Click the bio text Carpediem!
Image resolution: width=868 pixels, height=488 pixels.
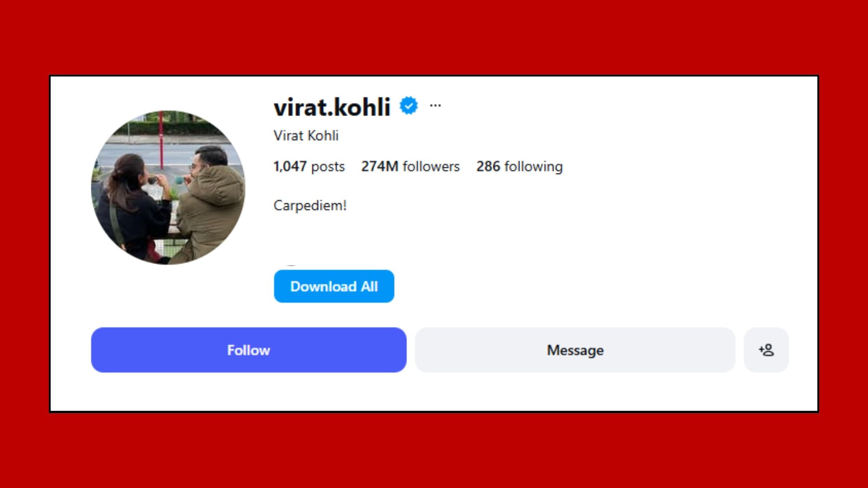(x=310, y=206)
